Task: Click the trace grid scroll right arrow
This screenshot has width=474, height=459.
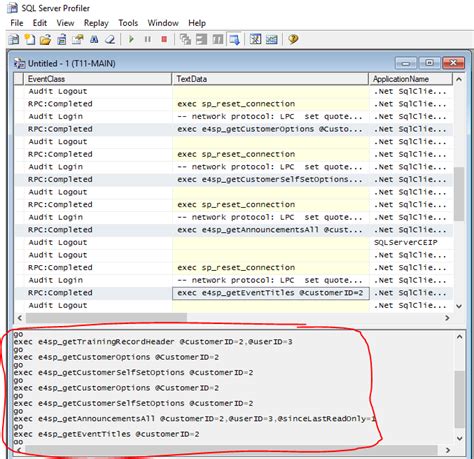Action: 447,318
